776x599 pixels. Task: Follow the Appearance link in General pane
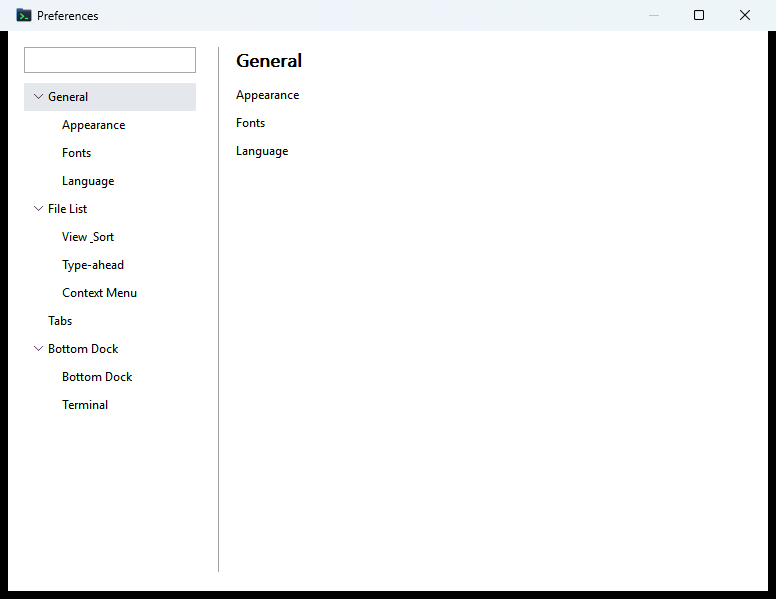[267, 95]
